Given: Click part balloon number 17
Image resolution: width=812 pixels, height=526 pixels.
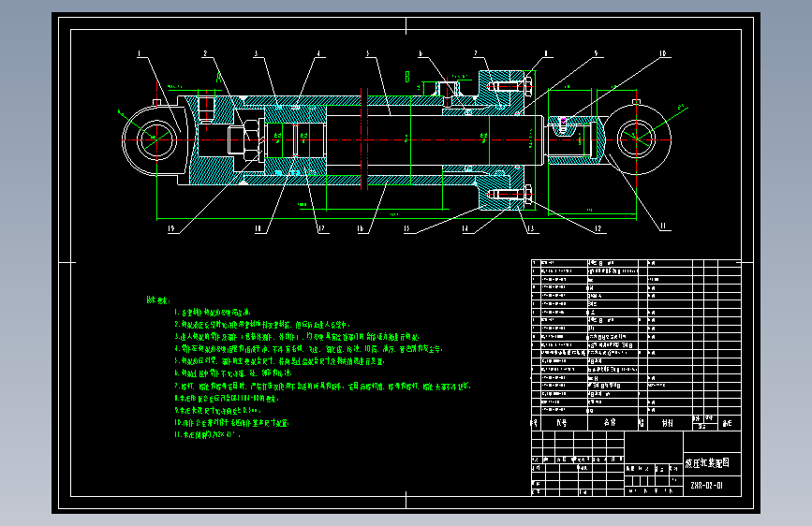Looking at the screenshot, I should 321,228.
